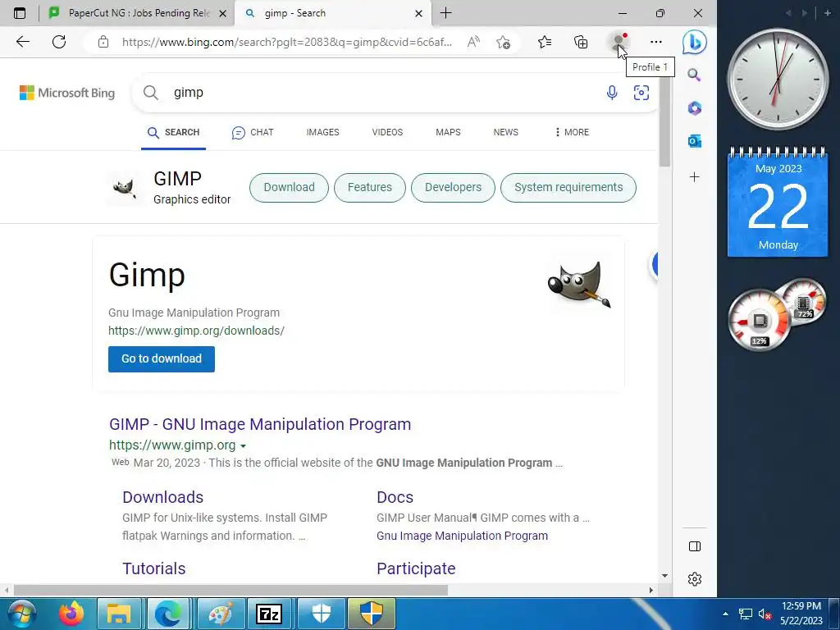Click the Features pill button
840x630 pixels.
coord(370,188)
